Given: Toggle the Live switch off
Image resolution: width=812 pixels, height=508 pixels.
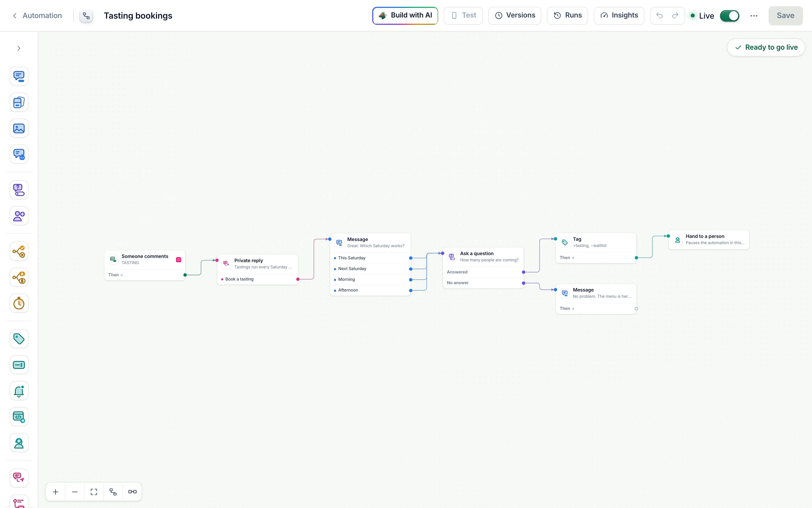Looking at the screenshot, I should coord(729,16).
